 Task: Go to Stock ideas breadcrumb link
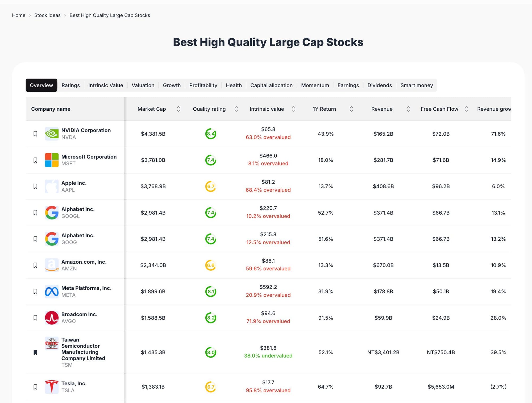pos(47,15)
